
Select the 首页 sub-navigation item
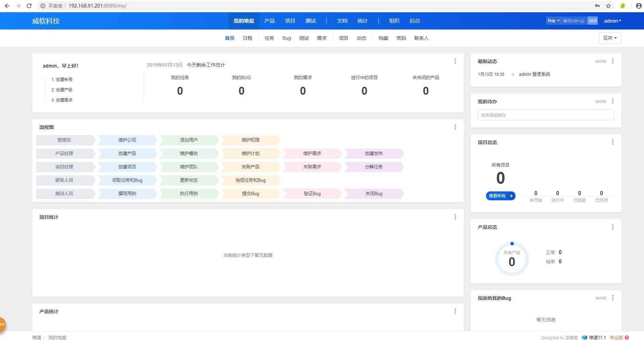coord(230,38)
